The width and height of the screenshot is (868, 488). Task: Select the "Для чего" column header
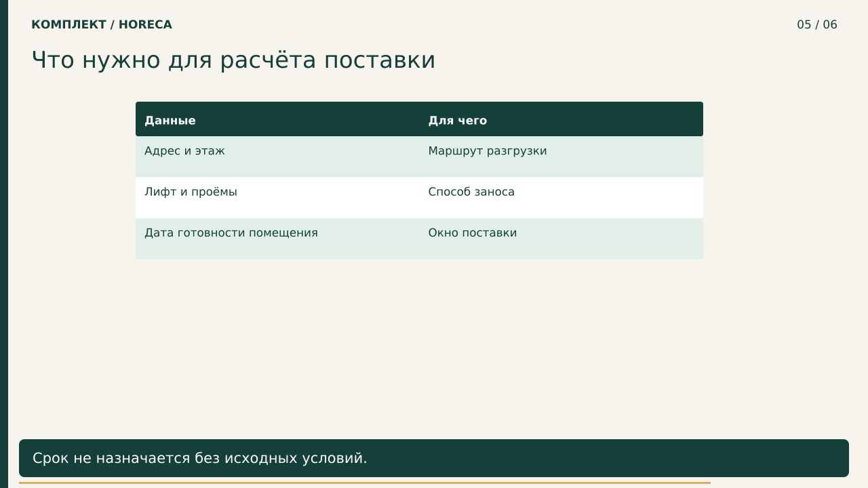coord(561,119)
